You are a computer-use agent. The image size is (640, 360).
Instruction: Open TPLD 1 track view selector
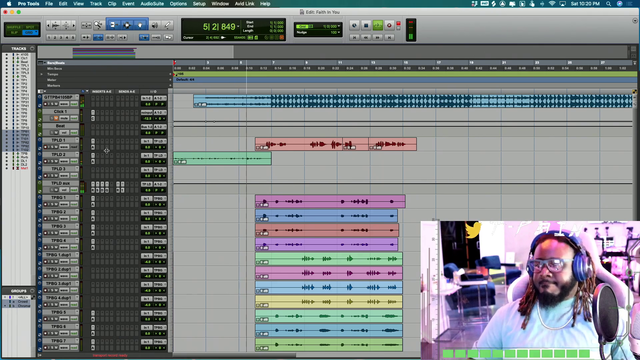pos(64,147)
